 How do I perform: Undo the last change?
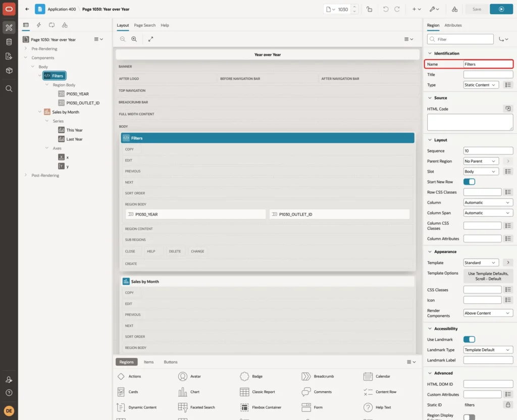pos(385,9)
